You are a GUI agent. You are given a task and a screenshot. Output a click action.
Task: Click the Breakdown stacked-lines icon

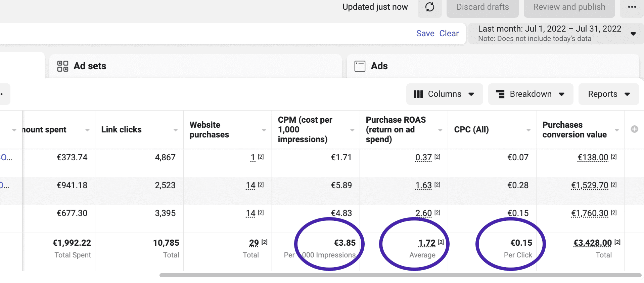500,94
